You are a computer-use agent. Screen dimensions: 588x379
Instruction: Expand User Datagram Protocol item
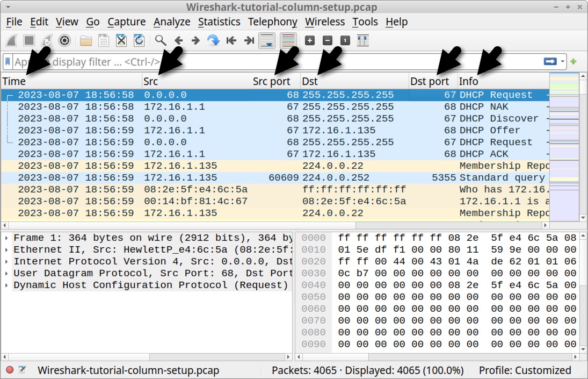click(x=6, y=273)
